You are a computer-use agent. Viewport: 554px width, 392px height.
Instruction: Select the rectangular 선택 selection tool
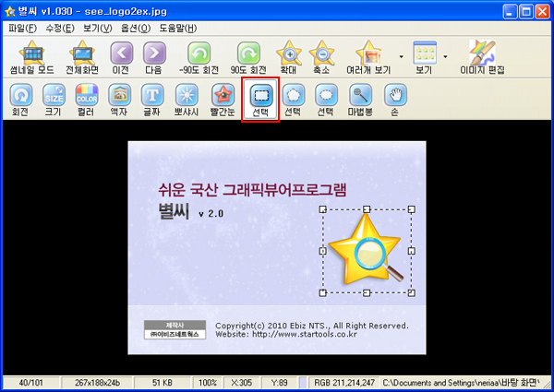coord(260,100)
